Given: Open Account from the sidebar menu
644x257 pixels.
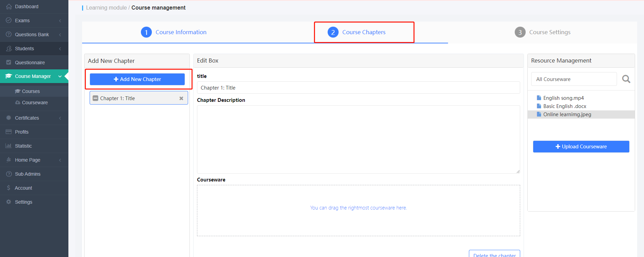Looking at the screenshot, I should pyautogui.click(x=34, y=188).
